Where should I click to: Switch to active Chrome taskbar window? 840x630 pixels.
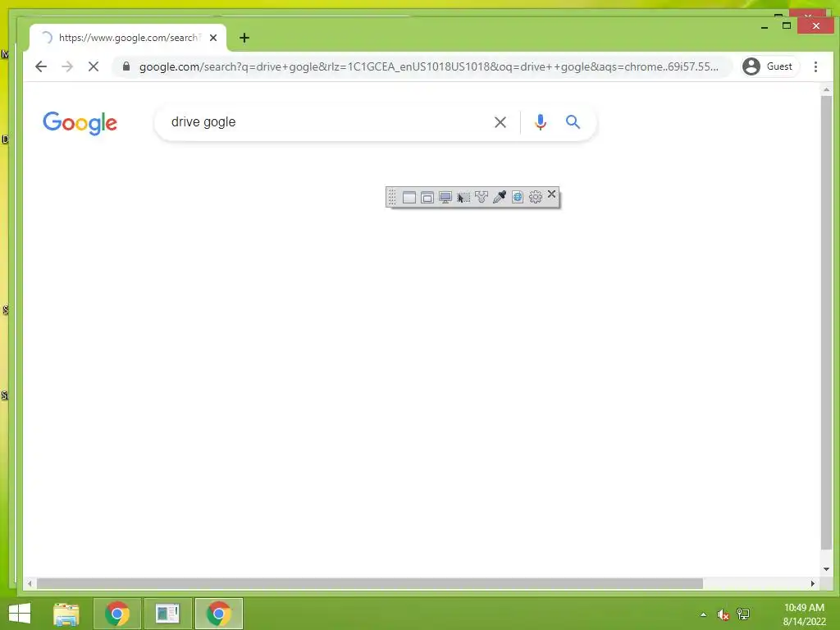coord(218,614)
